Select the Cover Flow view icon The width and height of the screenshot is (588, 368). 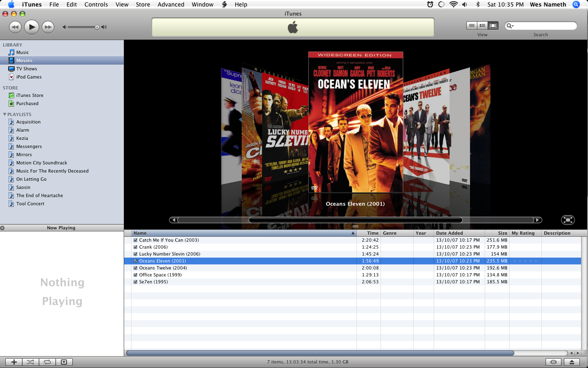(493, 26)
